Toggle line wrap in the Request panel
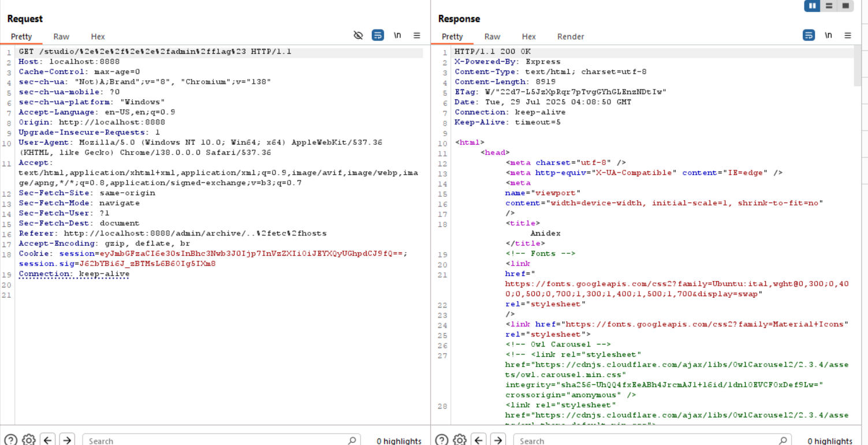This screenshot has width=868, height=445. 378,36
